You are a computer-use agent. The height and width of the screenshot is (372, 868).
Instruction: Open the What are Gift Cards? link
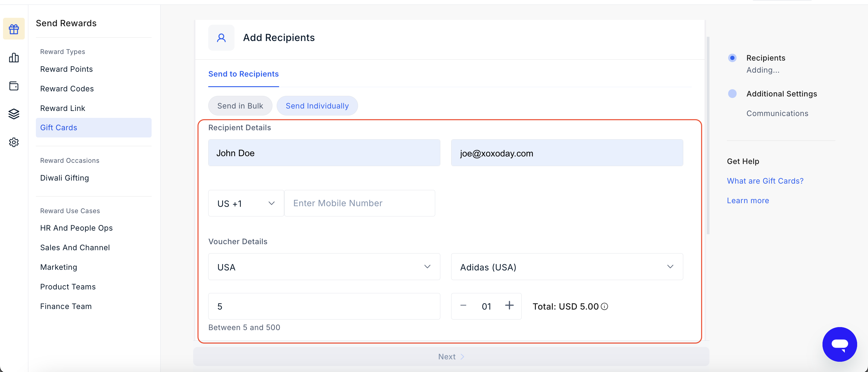pyautogui.click(x=765, y=181)
